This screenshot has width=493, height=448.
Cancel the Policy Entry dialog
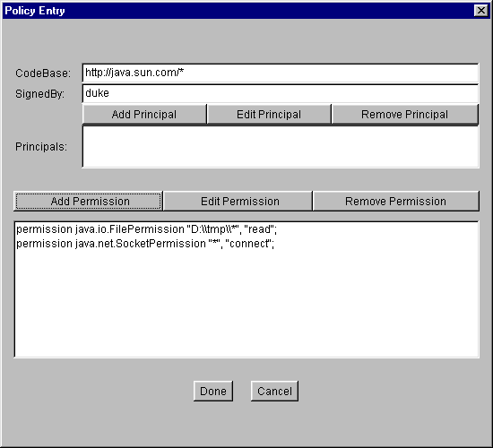[274, 391]
